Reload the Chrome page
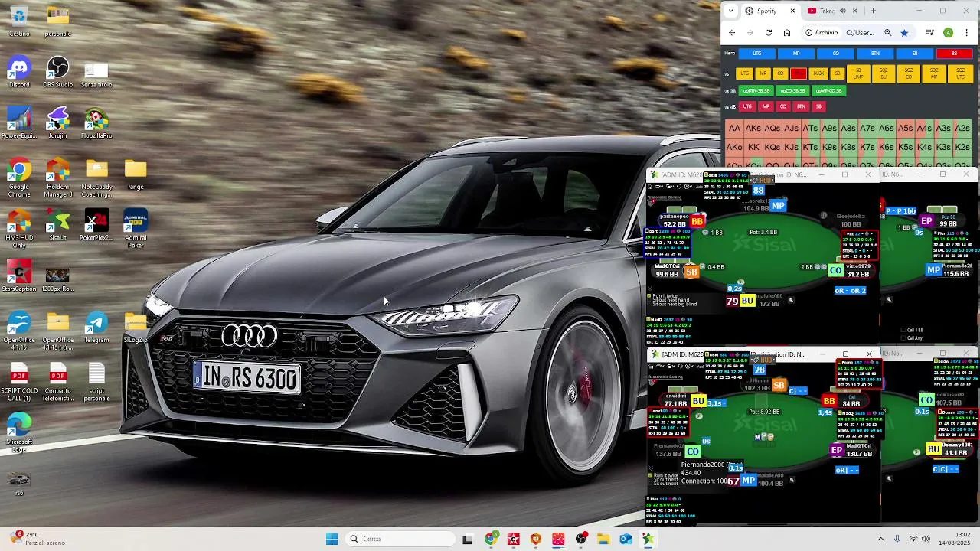Viewport: 980px width, 551px height. (768, 33)
